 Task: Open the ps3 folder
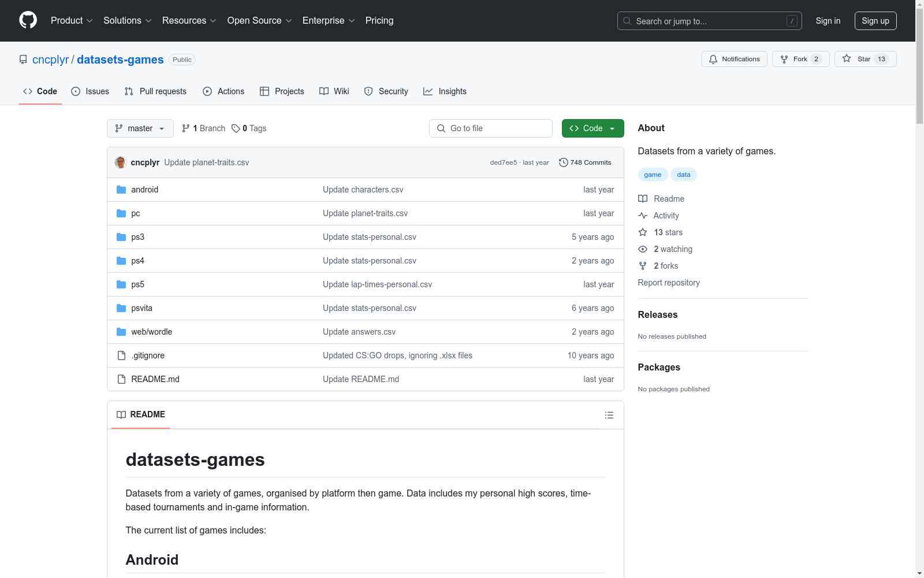pos(137,237)
